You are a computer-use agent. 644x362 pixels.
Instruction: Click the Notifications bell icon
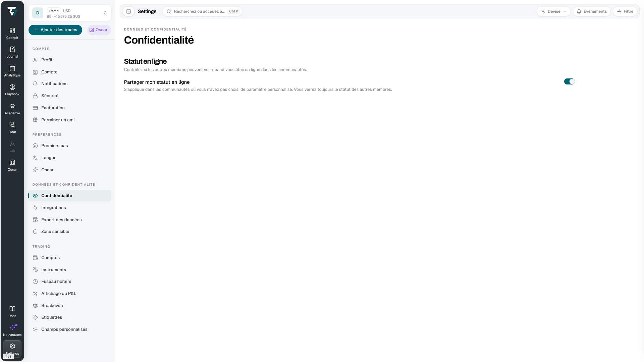35,84
